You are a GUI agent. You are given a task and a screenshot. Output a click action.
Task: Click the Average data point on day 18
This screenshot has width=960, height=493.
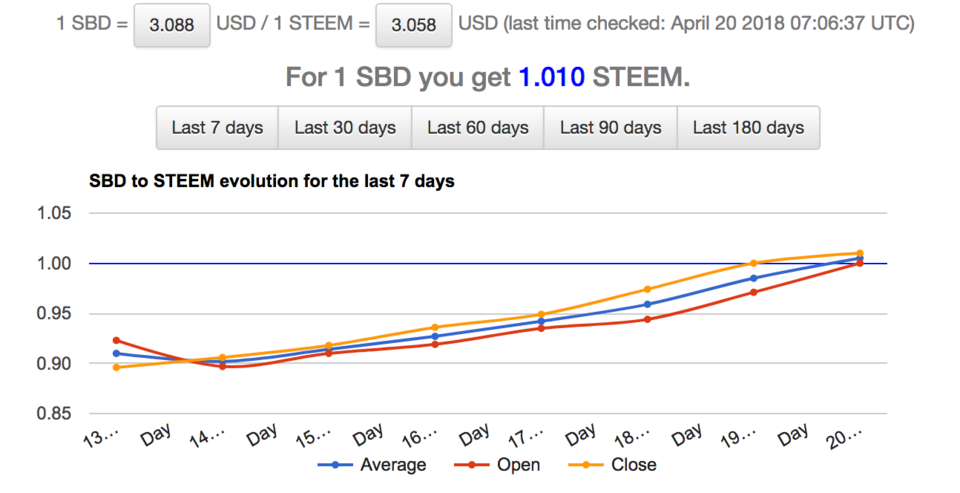click(x=647, y=304)
